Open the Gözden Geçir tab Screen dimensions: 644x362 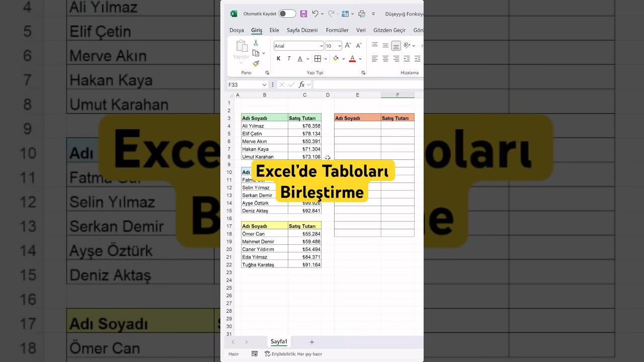pos(389,30)
